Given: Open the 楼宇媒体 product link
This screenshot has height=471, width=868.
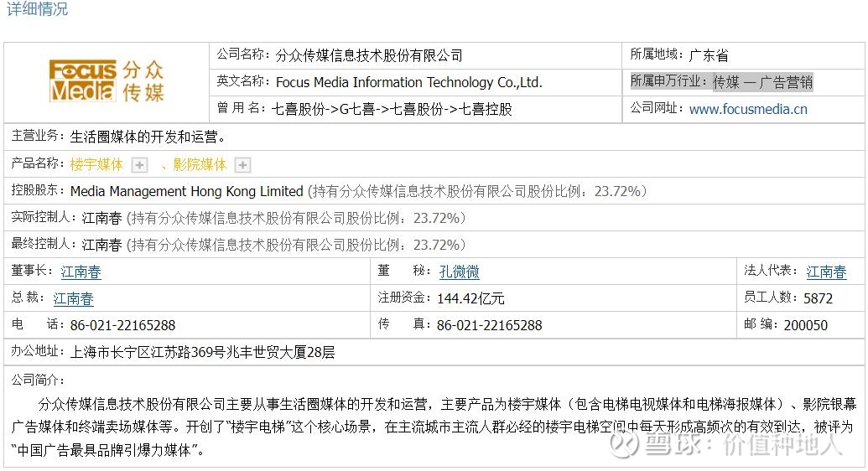Looking at the screenshot, I should click(x=97, y=165).
